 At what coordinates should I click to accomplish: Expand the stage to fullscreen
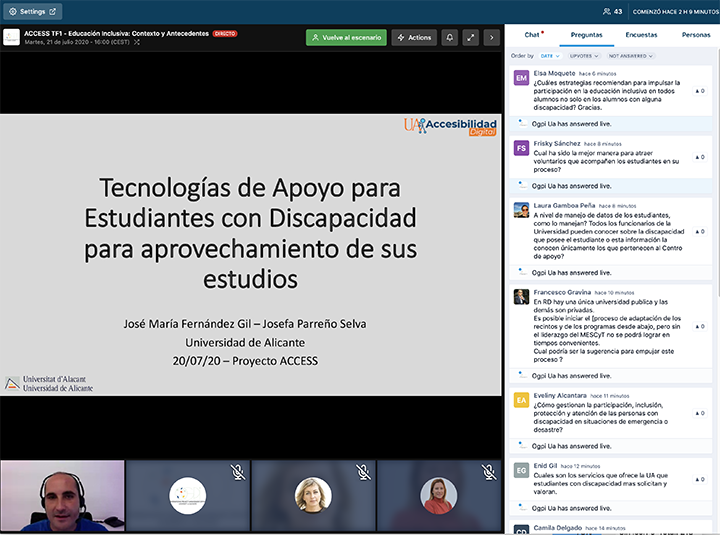[x=471, y=38]
